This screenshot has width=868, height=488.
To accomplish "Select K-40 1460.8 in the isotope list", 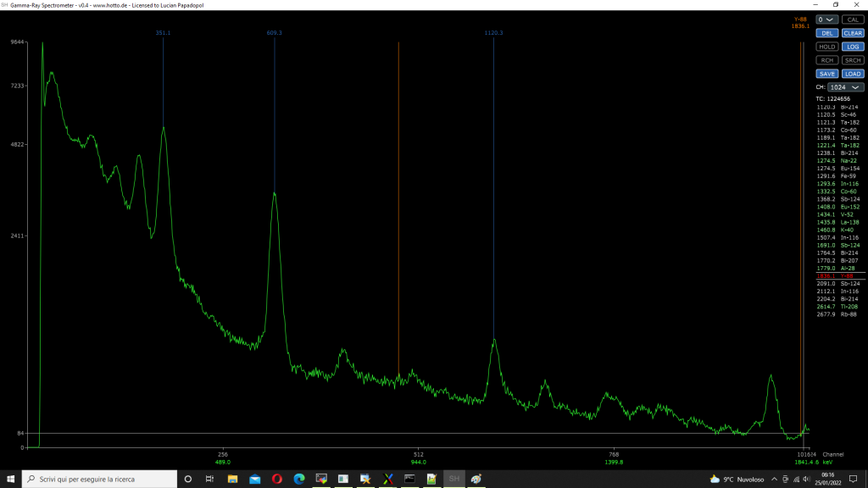I will tap(837, 230).
